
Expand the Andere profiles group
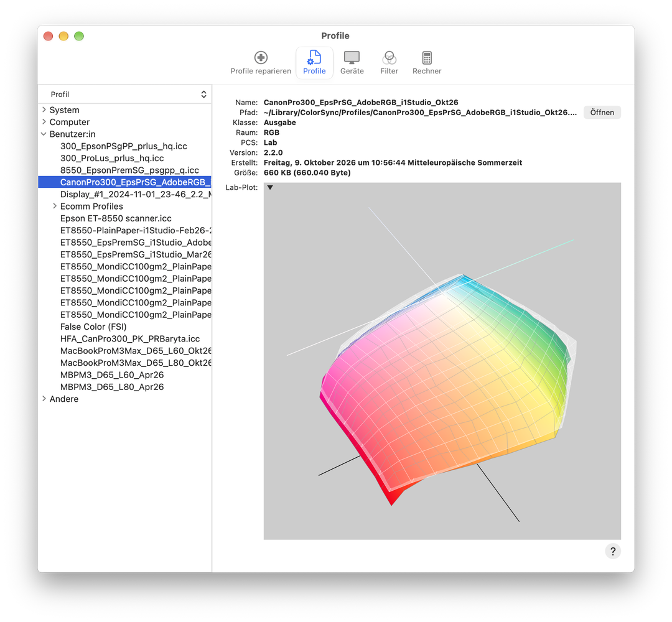click(x=44, y=399)
